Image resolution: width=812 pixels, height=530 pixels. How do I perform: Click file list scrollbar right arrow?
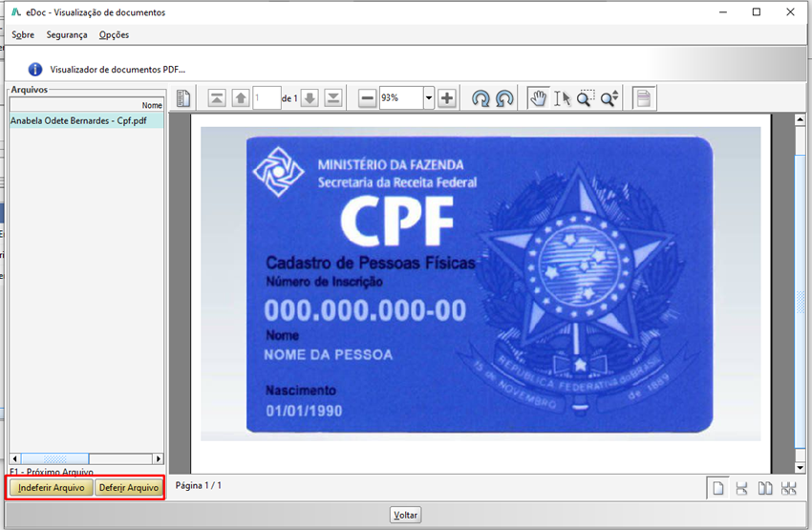(x=158, y=458)
